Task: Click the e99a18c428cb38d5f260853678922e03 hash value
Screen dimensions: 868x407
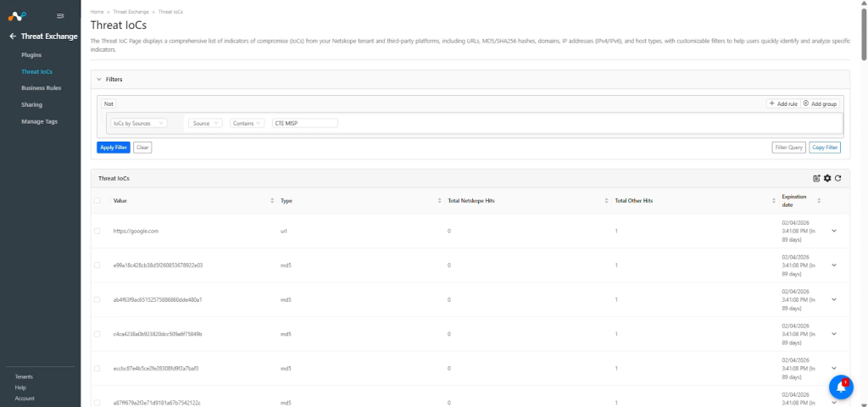Action: tap(158, 265)
